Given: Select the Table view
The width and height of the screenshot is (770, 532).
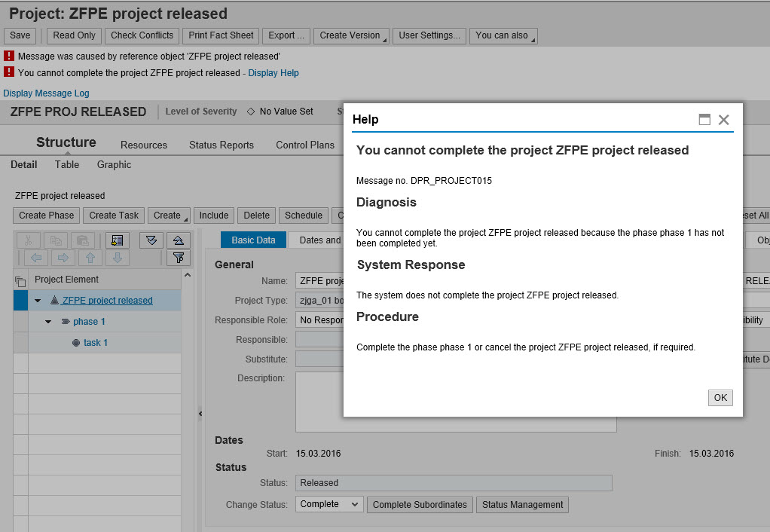Looking at the screenshot, I should pos(67,164).
